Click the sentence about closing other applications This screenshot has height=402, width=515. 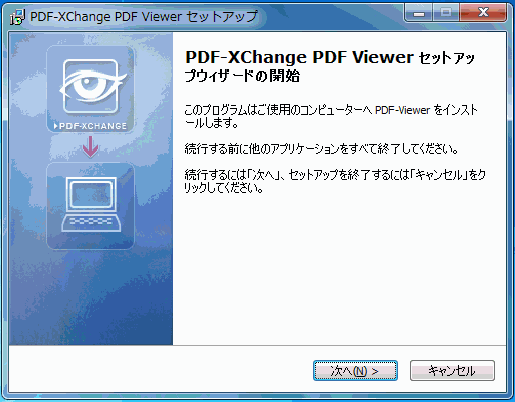(321, 149)
